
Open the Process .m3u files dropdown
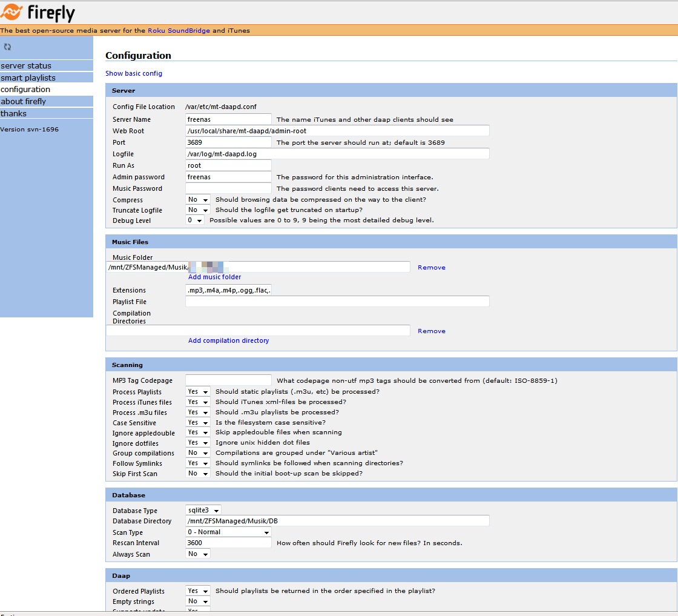click(x=198, y=412)
